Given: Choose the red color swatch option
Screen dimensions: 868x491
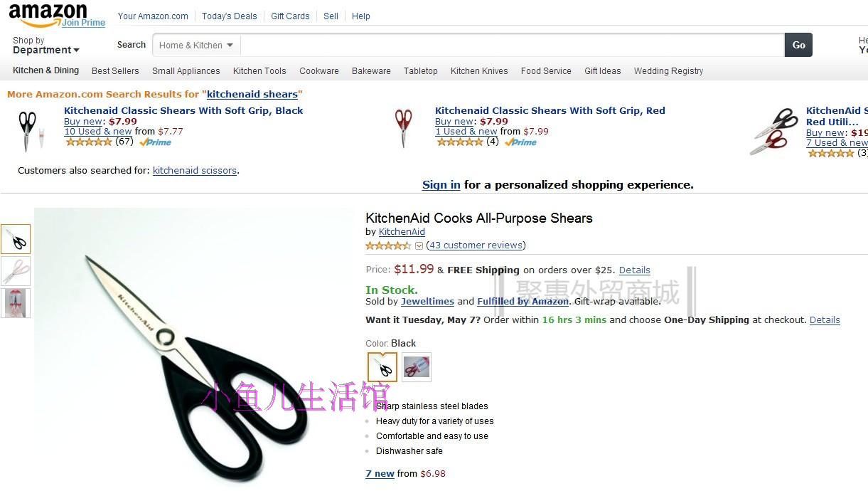Looking at the screenshot, I should pos(417,367).
